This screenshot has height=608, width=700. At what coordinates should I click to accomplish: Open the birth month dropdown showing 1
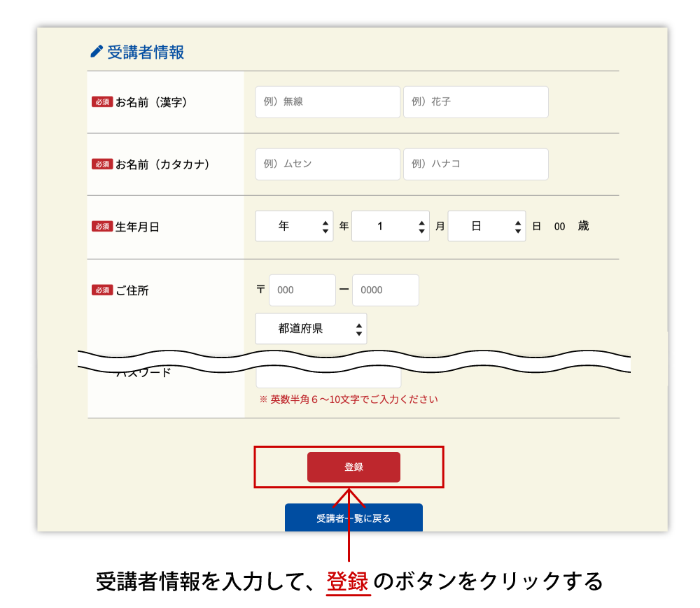pos(390,226)
